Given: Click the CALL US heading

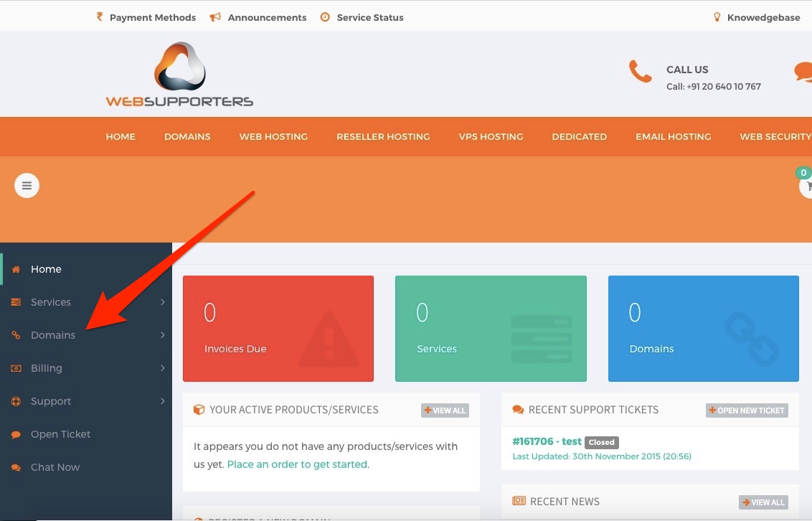Looking at the screenshot, I should [x=687, y=70].
